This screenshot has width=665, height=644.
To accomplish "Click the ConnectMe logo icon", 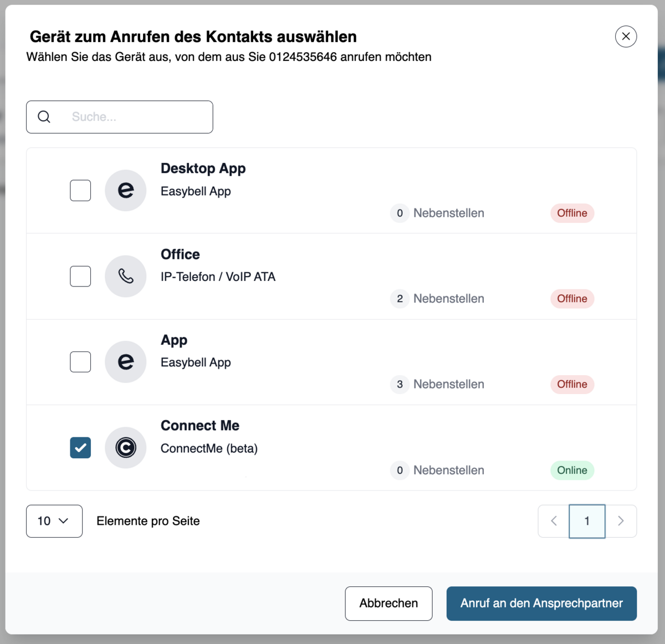I will [x=126, y=447].
